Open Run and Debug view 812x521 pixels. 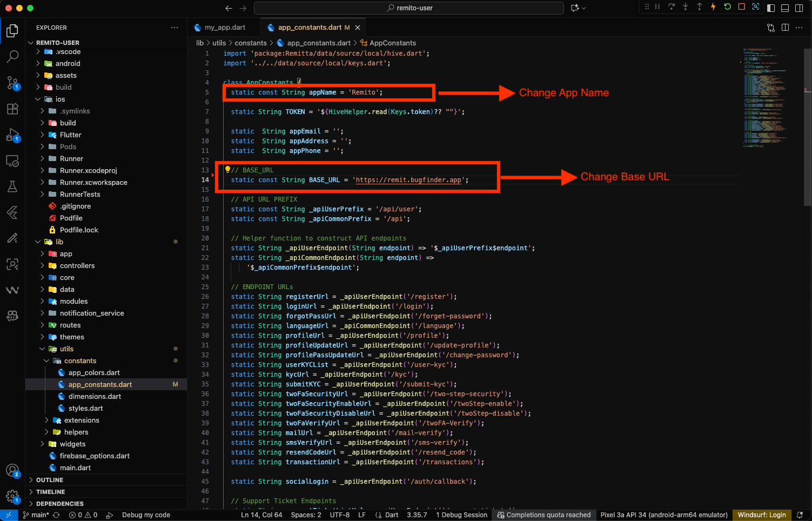click(x=12, y=135)
